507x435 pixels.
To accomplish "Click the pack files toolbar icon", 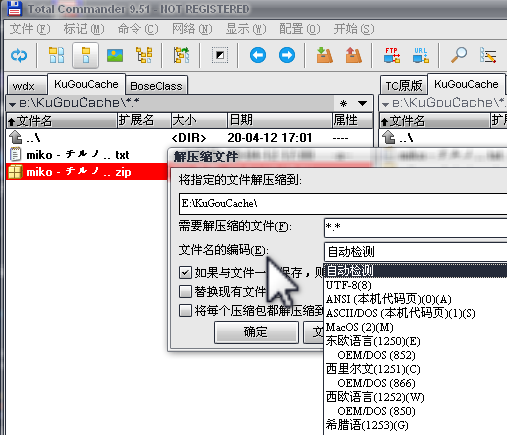I will [x=324, y=55].
